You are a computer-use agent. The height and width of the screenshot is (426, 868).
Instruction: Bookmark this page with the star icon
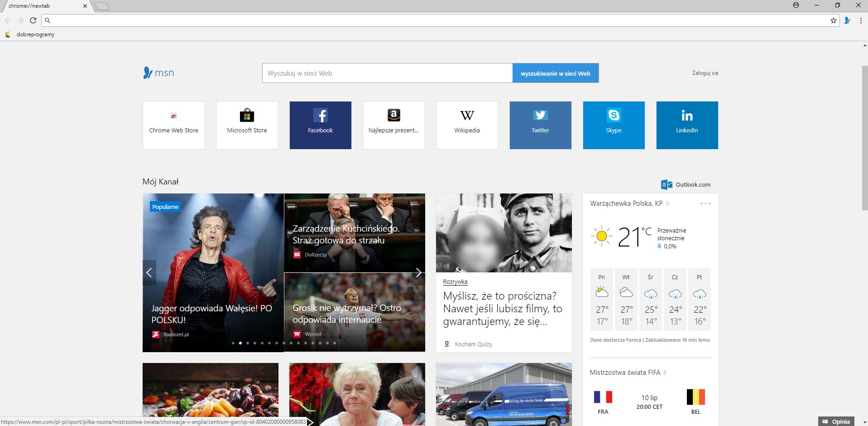833,20
